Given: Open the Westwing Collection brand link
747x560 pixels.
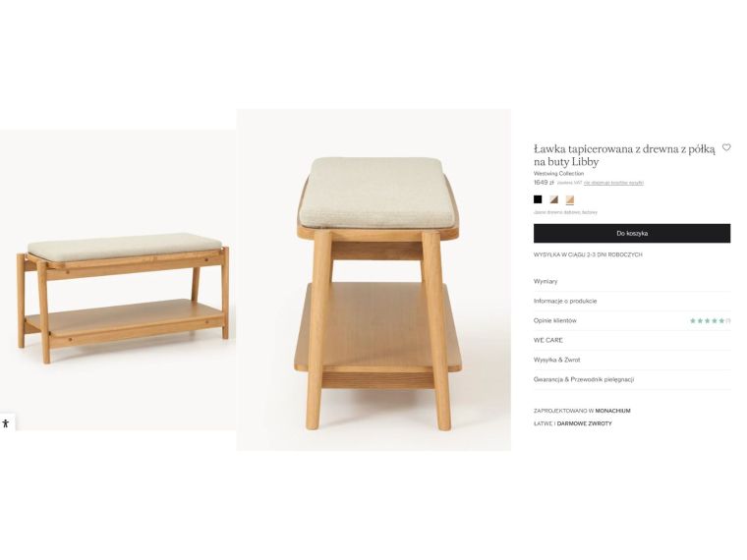Looking at the screenshot, I should 558,173.
